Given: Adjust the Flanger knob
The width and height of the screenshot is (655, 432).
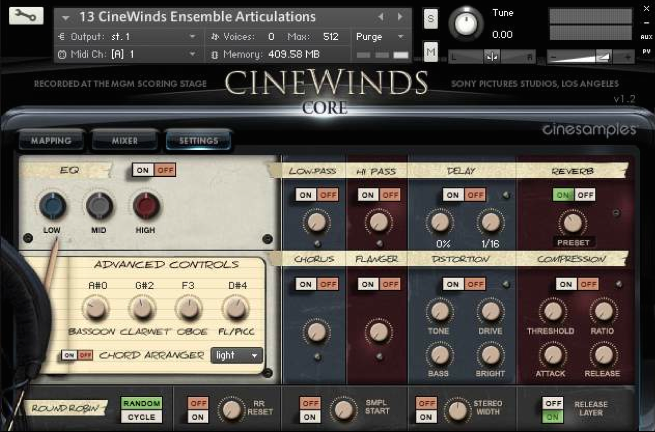Looking at the screenshot, I should (x=378, y=332).
